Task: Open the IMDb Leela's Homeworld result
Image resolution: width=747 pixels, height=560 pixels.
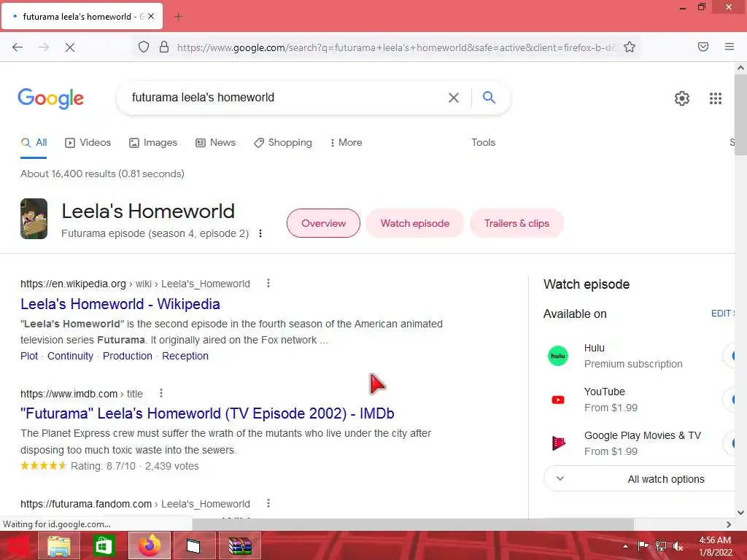Action: (x=207, y=413)
